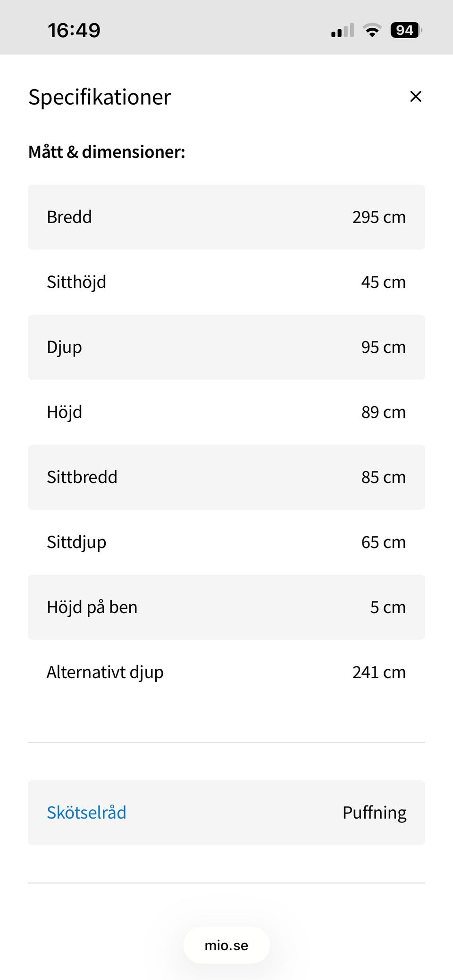Tap the 16:49 clock in status bar
Viewport: 453px width, 980px height.
click(x=74, y=31)
